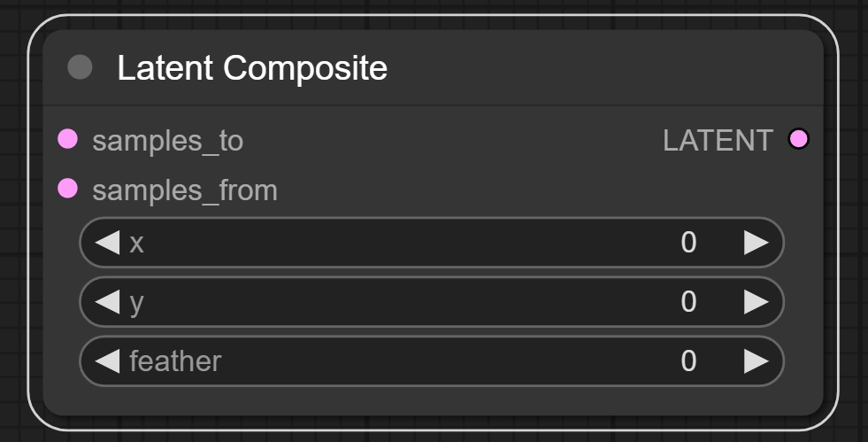The height and width of the screenshot is (442, 868).
Task: Decrease x value with left arrow
Action: coord(107,243)
